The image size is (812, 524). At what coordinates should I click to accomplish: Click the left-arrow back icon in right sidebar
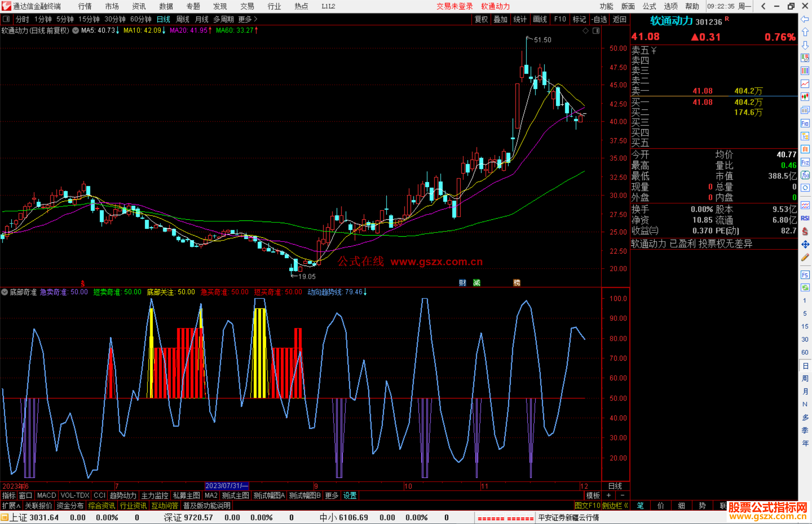tap(805, 19)
